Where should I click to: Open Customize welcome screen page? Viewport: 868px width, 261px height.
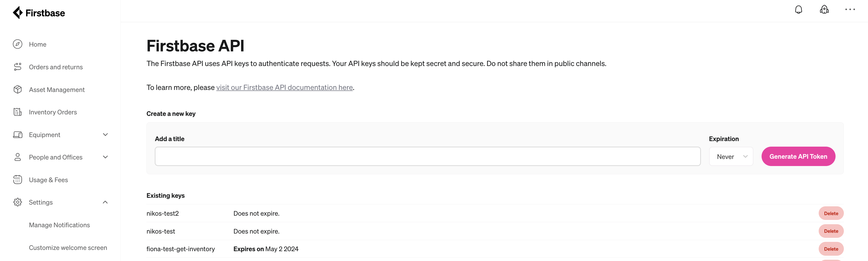pyautogui.click(x=68, y=247)
